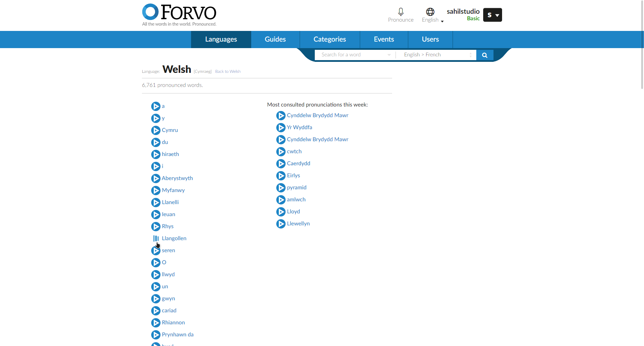644x346 pixels.
Task: Play the audio for Caerdydd
Action: [x=281, y=164]
